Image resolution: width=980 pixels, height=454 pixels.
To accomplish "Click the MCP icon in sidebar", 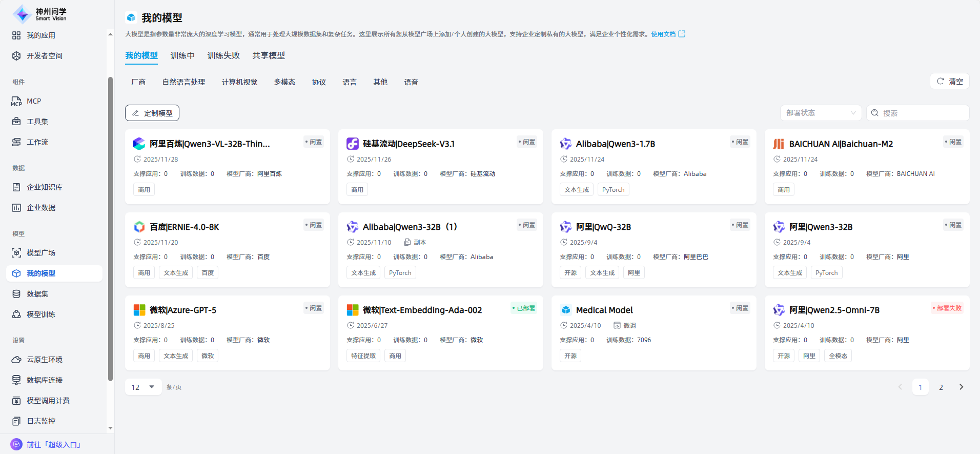I will click(x=16, y=102).
